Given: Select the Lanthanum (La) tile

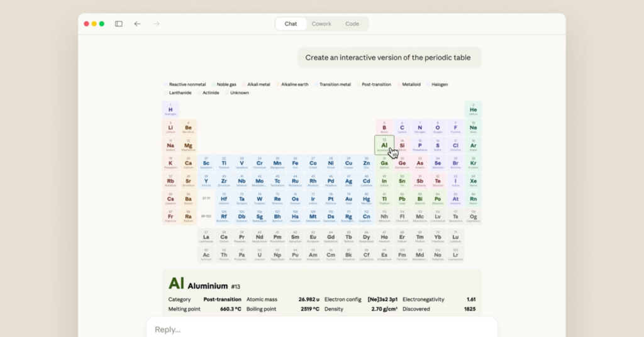Looking at the screenshot, I should pyautogui.click(x=206, y=237).
